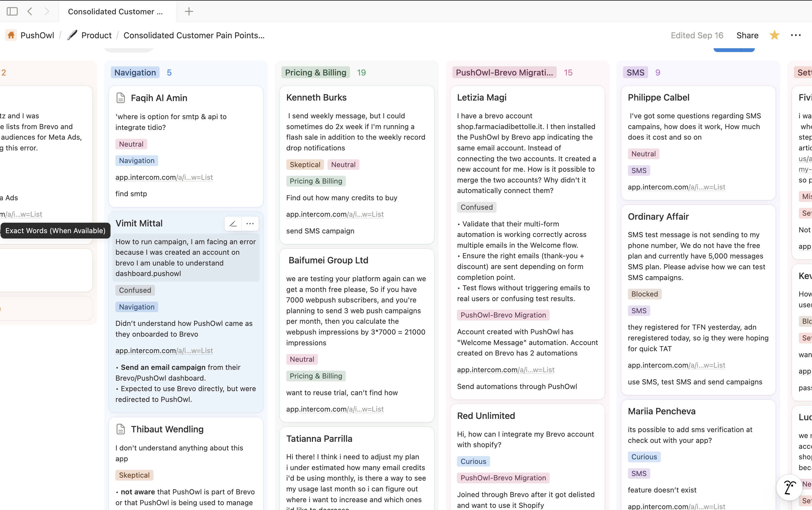Open more options on Vimit Mittal card

[x=250, y=223]
